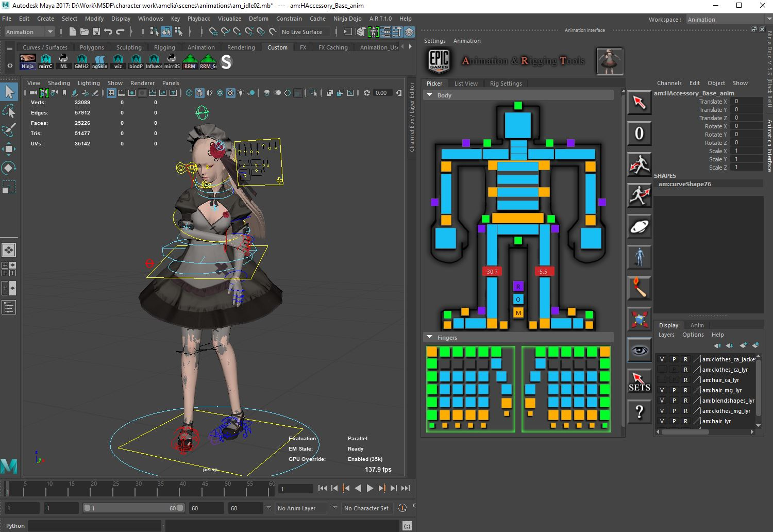Pick the Lasso select tool

tap(9, 111)
